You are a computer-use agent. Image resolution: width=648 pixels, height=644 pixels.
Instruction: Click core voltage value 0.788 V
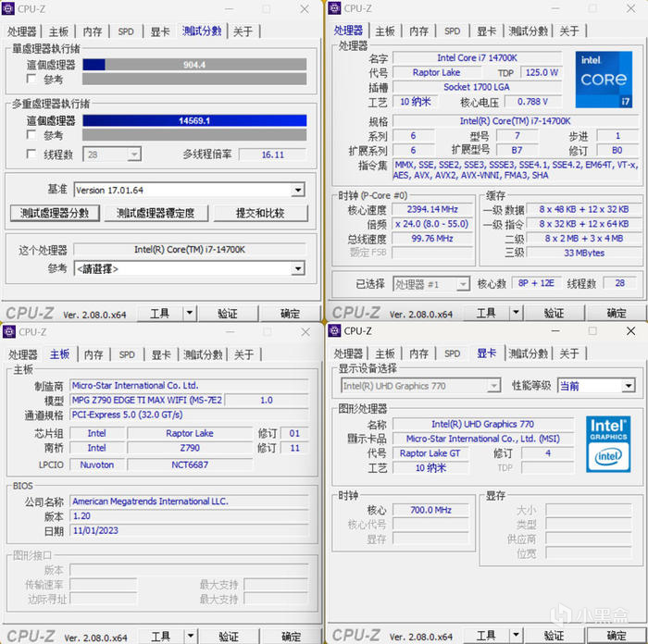(x=533, y=102)
